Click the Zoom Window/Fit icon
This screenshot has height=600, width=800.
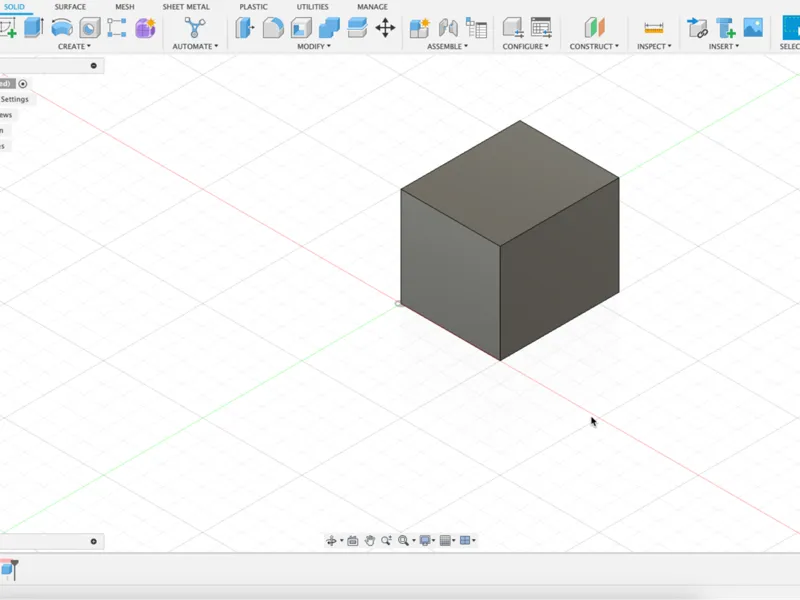click(x=403, y=540)
